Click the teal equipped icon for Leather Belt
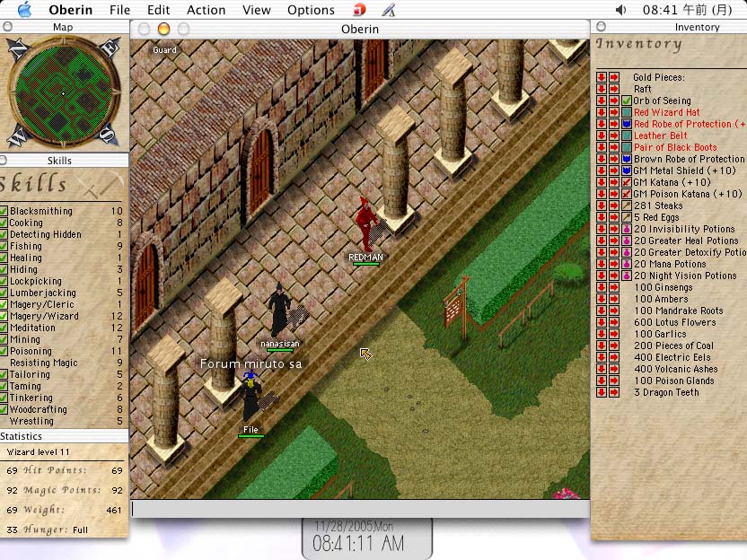747x560 pixels. [627, 136]
